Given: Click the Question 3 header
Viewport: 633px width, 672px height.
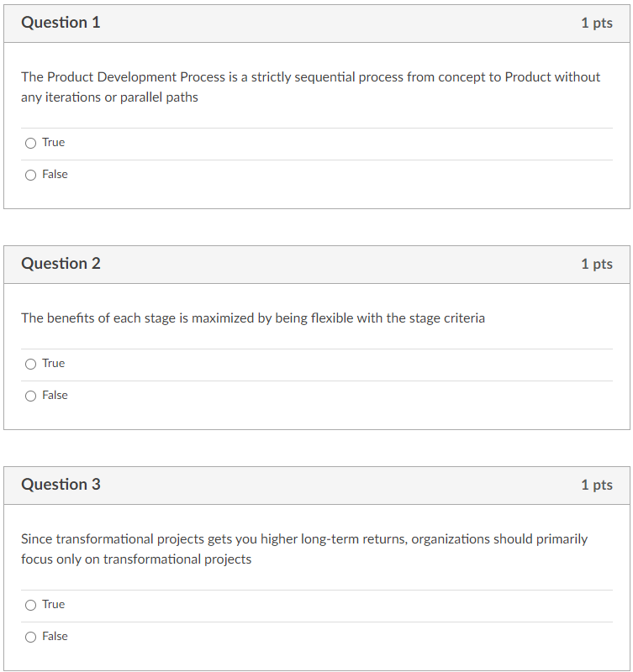Looking at the screenshot, I should pos(61,485).
